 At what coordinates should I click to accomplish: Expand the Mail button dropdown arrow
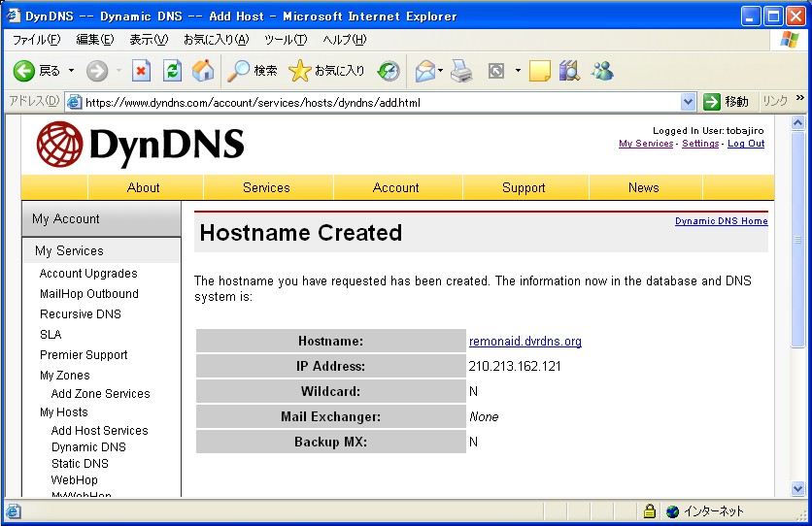click(440, 71)
